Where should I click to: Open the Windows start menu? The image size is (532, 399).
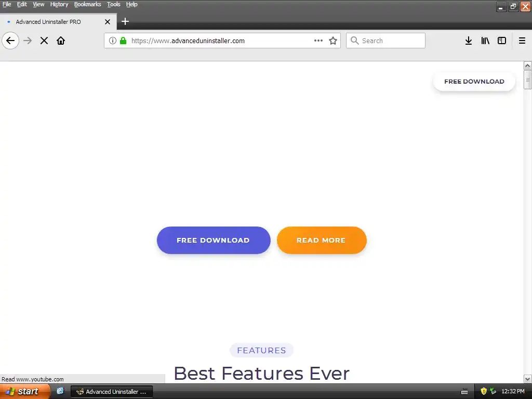(24, 391)
